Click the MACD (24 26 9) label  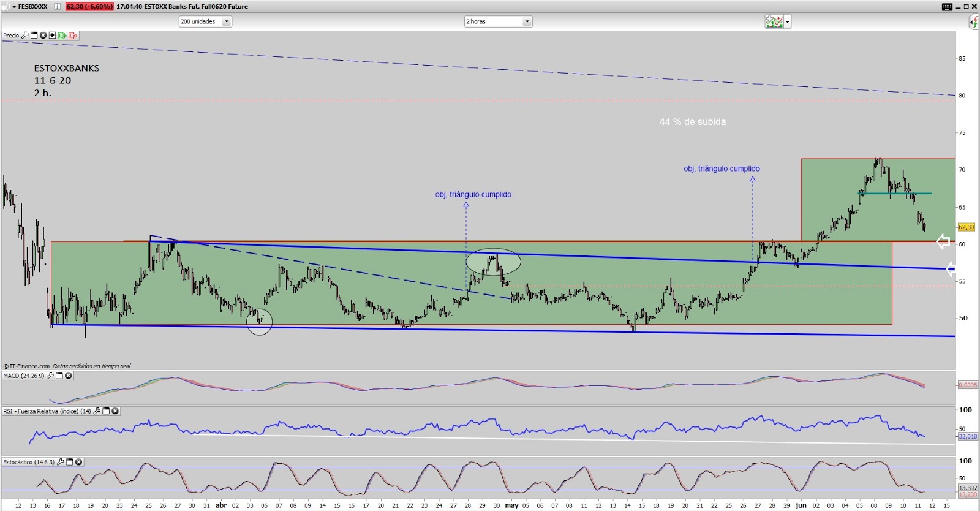(24, 376)
